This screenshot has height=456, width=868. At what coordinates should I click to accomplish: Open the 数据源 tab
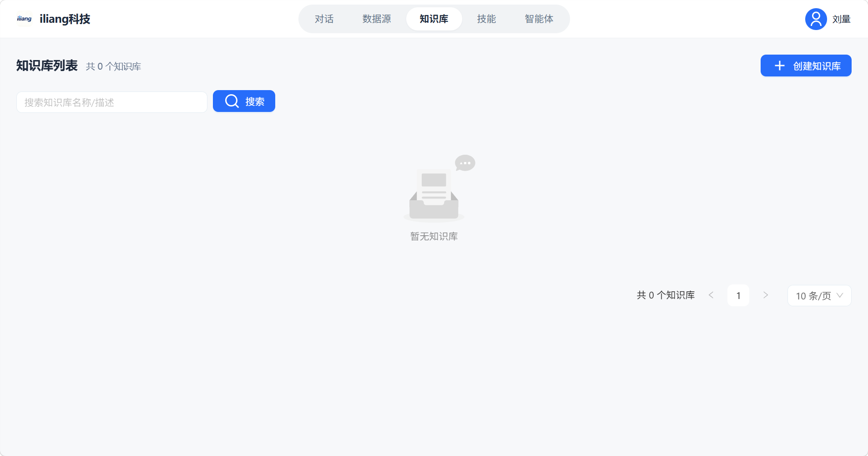(x=377, y=19)
